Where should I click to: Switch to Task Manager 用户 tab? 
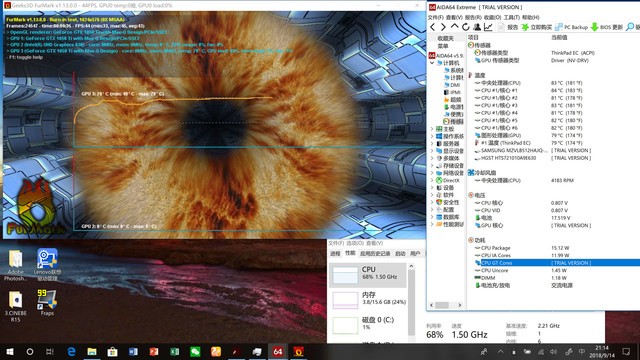point(415,253)
